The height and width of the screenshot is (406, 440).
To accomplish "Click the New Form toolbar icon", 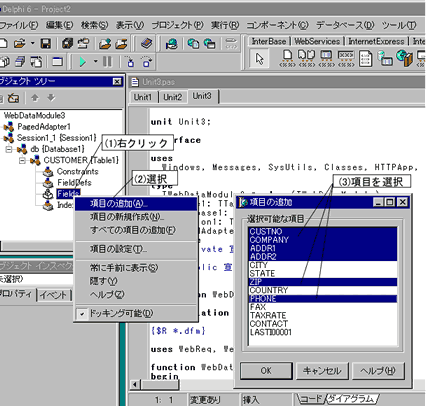I will coord(57,62).
